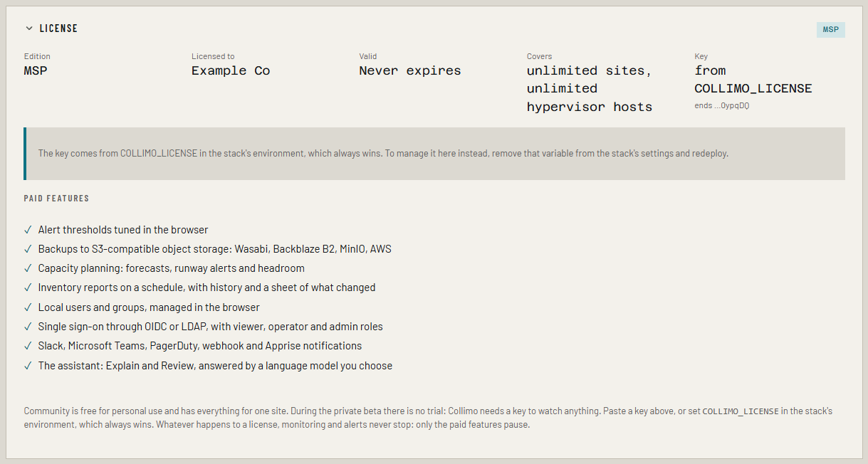The image size is (868, 464).
Task: Click the PAID FEATURES heading
Action: [57, 199]
